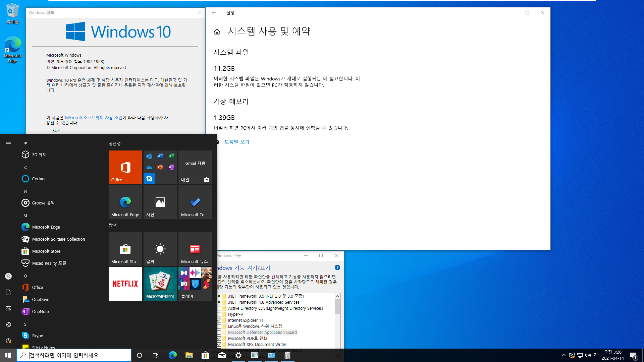The width and height of the screenshot is (644, 362).
Task: Jump to letter S in the app list
Action: coord(25,324)
